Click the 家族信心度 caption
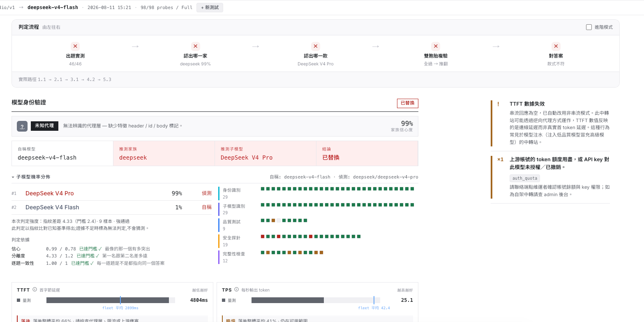The image size is (644, 322). [402, 130]
